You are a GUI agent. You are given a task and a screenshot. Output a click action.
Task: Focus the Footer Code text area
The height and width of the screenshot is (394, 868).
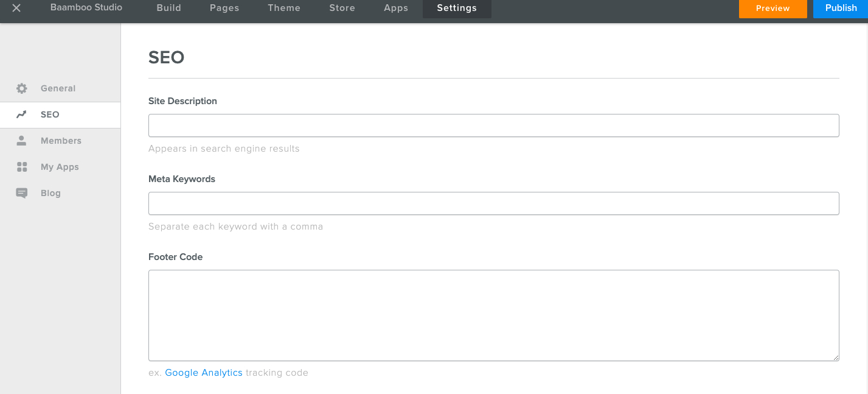click(x=493, y=315)
